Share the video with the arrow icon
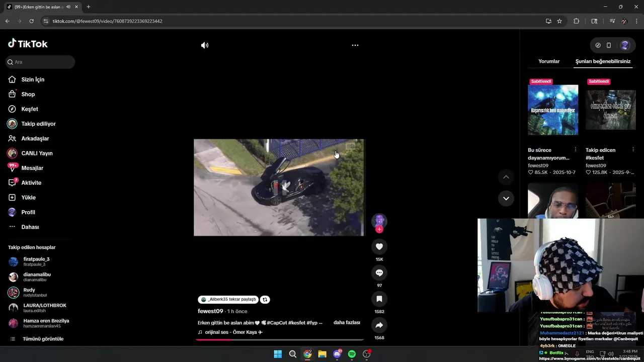The height and width of the screenshot is (362, 644). (x=379, y=325)
